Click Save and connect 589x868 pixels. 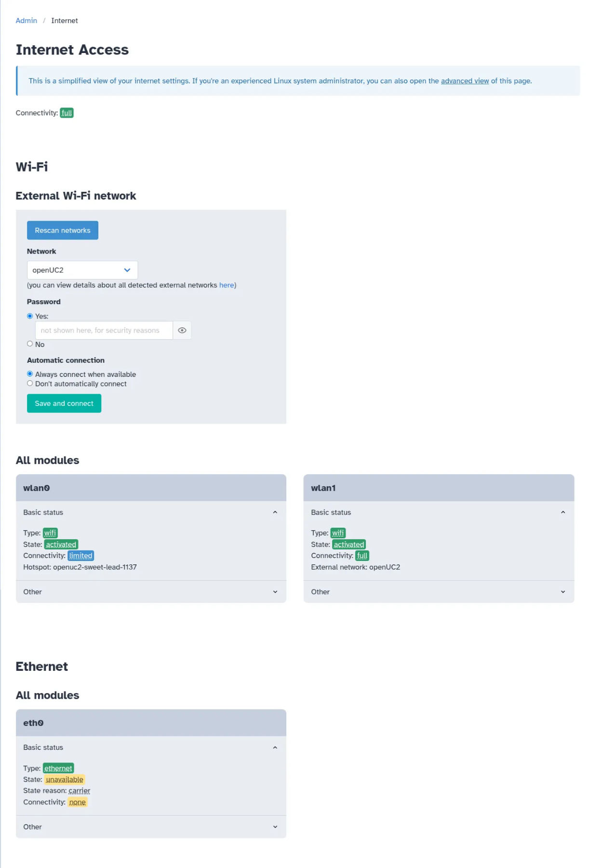pyautogui.click(x=64, y=403)
